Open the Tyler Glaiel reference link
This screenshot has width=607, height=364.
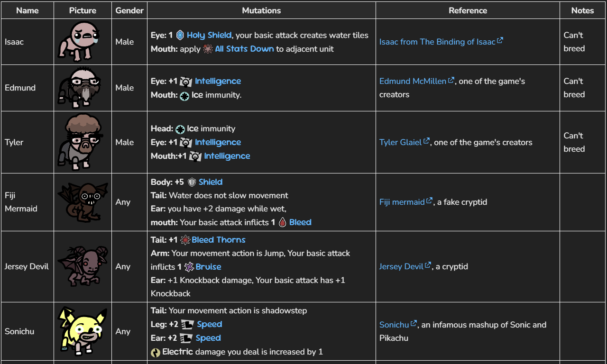(x=400, y=142)
